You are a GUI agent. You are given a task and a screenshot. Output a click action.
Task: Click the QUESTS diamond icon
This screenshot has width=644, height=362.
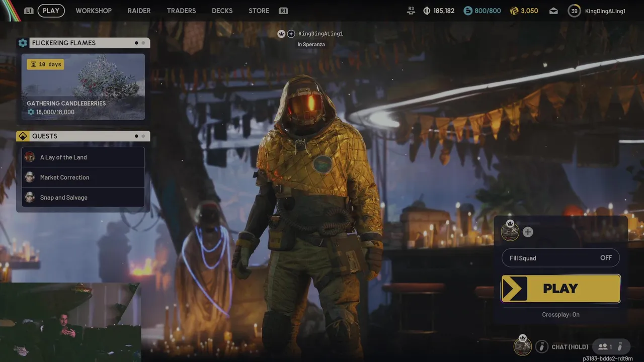tap(23, 136)
